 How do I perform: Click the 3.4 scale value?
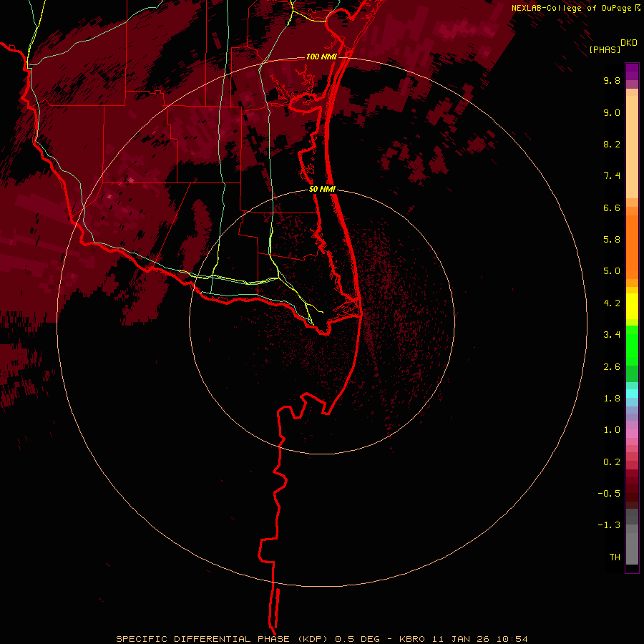[612, 335]
